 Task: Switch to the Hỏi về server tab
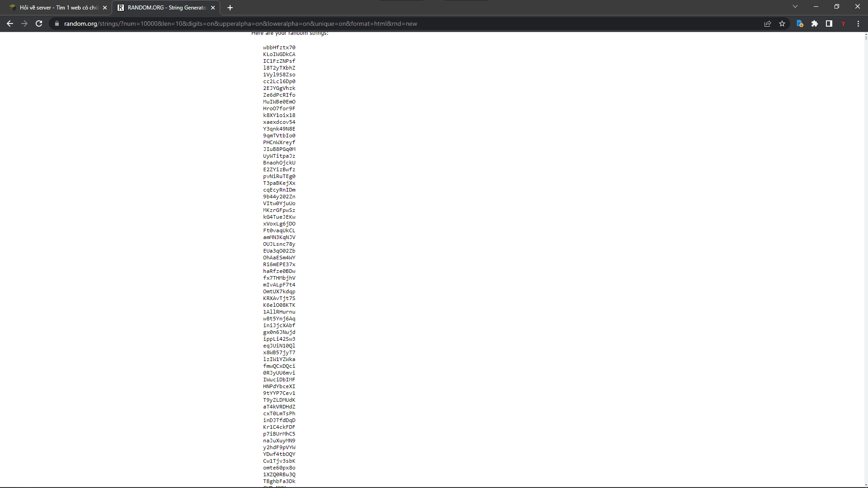57,8
